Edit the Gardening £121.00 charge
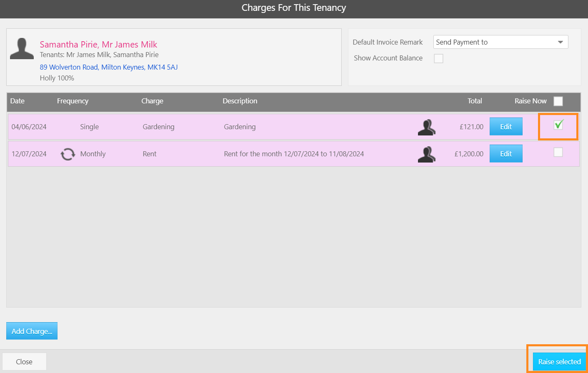The image size is (588, 373). pos(506,127)
